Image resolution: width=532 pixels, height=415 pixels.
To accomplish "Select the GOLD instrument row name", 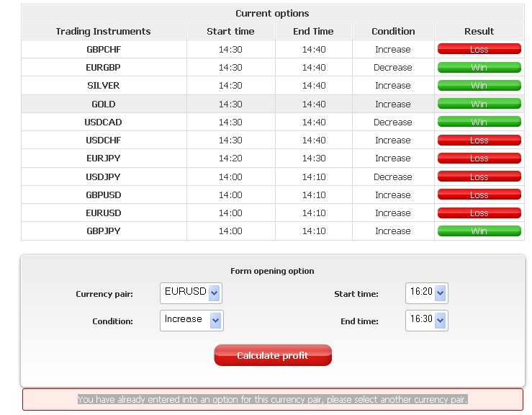I will (104, 104).
